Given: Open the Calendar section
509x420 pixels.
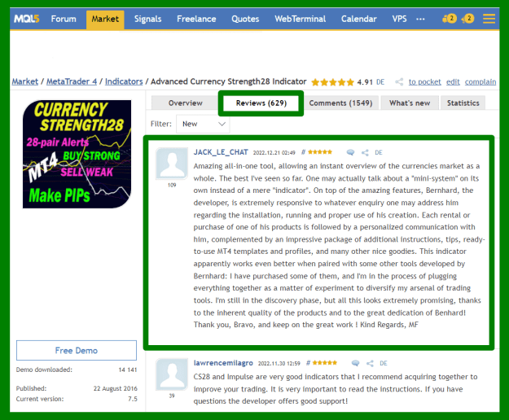Looking at the screenshot, I should click(358, 19).
